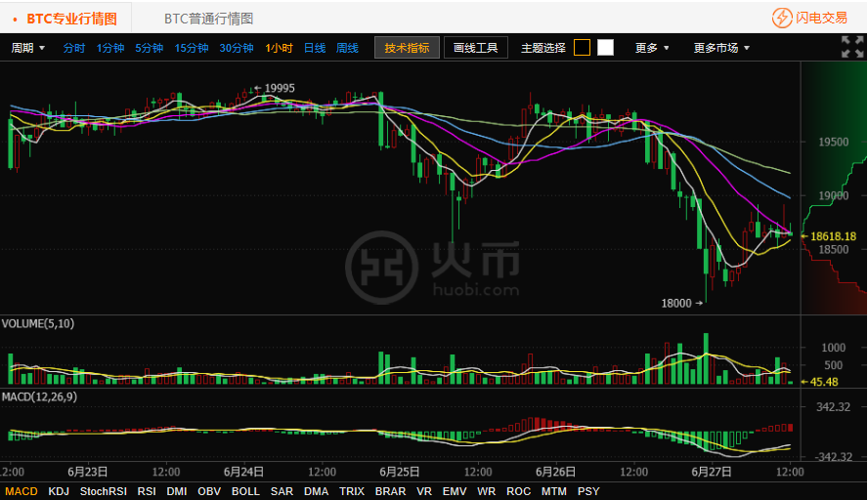Select the white theme swatch
Image resolution: width=868 pixels, height=500 pixels.
pyautogui.click(x=605, y=48)
